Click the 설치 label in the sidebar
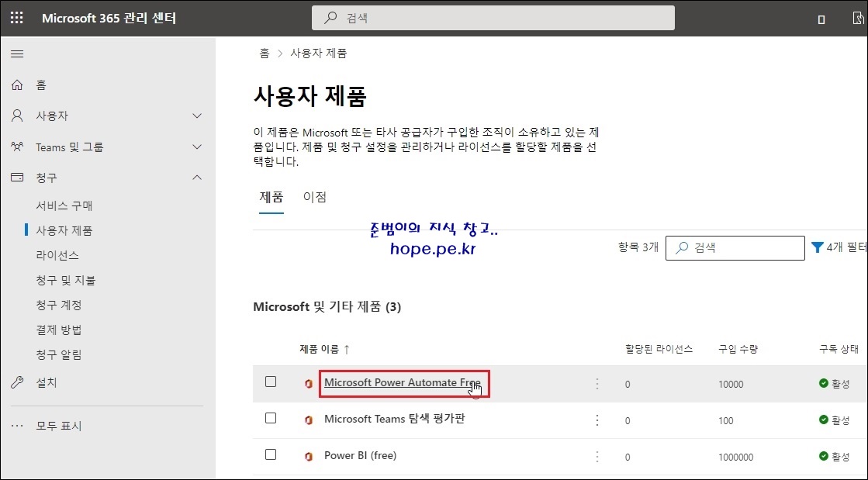Image resolution: width=868 pixels, height=480 pixels. [x=47, y=382]
